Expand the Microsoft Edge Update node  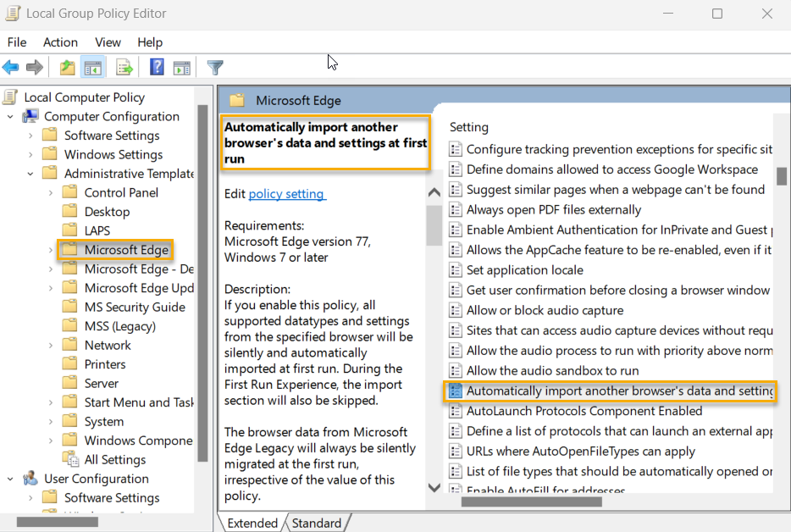point(49,287)
